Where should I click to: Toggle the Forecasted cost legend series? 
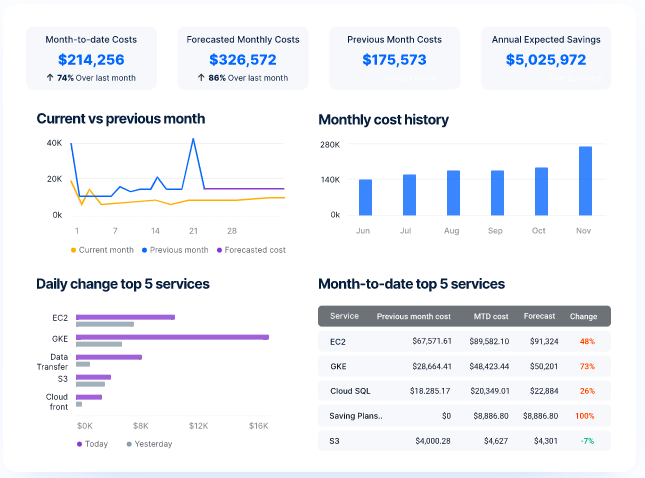click(250, 250)
